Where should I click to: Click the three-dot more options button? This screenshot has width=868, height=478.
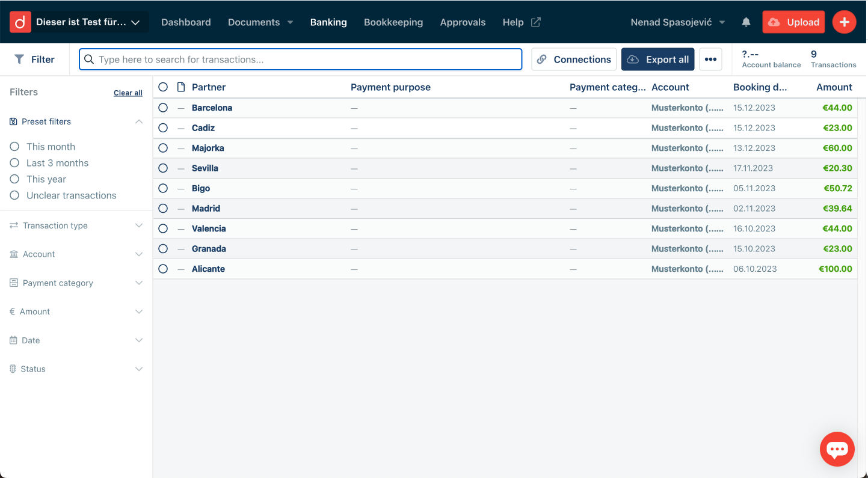(x=710, y=60)
